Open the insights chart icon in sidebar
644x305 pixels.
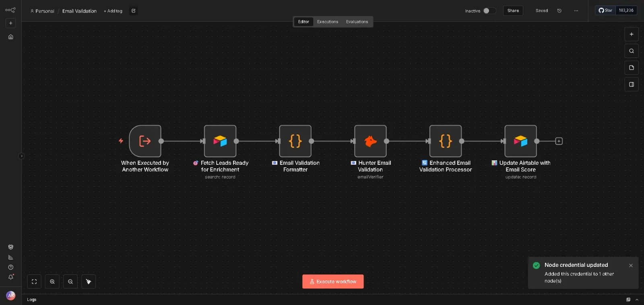(x=11, y=257)
